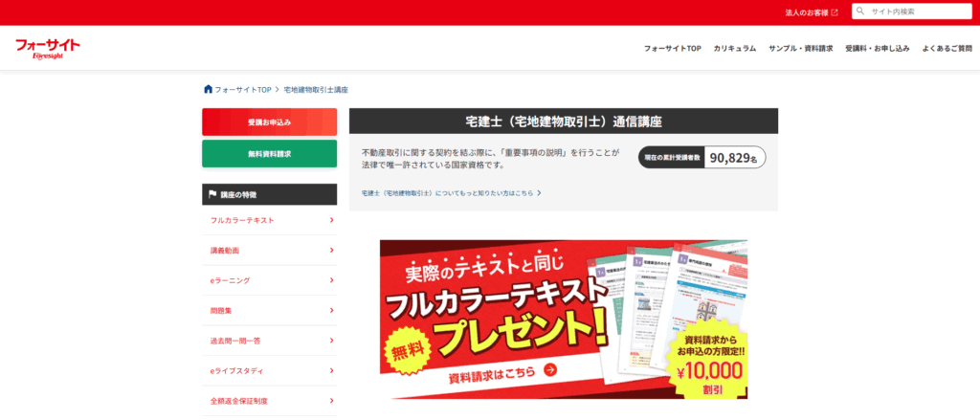The width and height of the screenshot is (980, 420).
Task: Click フォーサイトTOP breadcrumb link
Action: tap(243, 90)
